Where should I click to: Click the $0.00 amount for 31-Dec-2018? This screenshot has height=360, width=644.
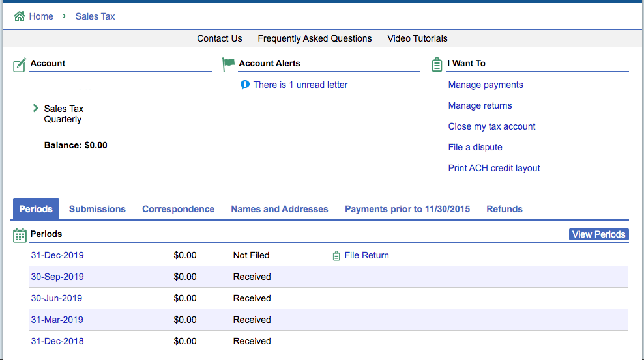(185, 341)
